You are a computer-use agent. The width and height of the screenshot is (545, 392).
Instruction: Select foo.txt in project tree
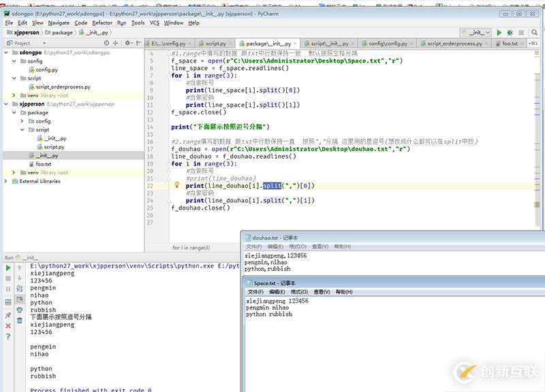coord(43,164)
